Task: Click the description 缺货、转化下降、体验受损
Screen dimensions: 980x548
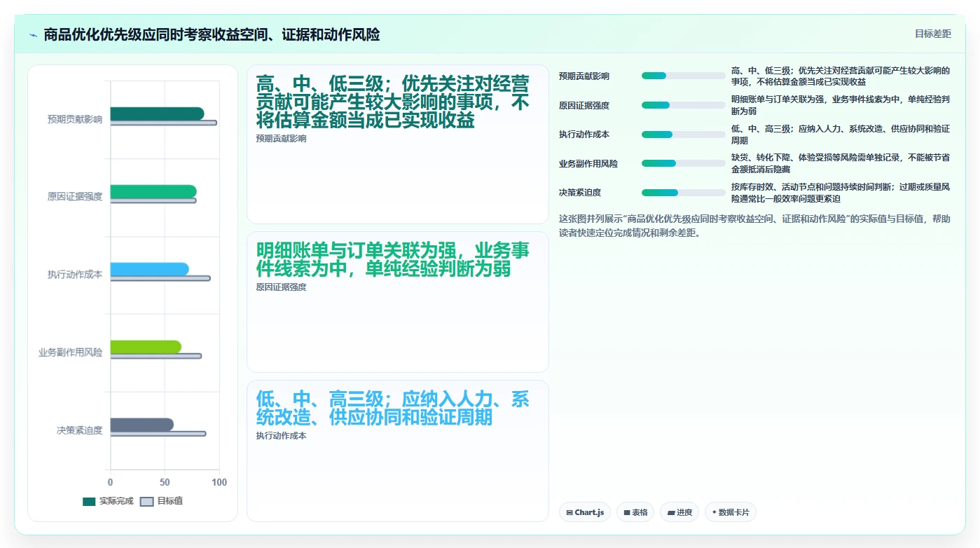Action: click(x=841, y=163)
